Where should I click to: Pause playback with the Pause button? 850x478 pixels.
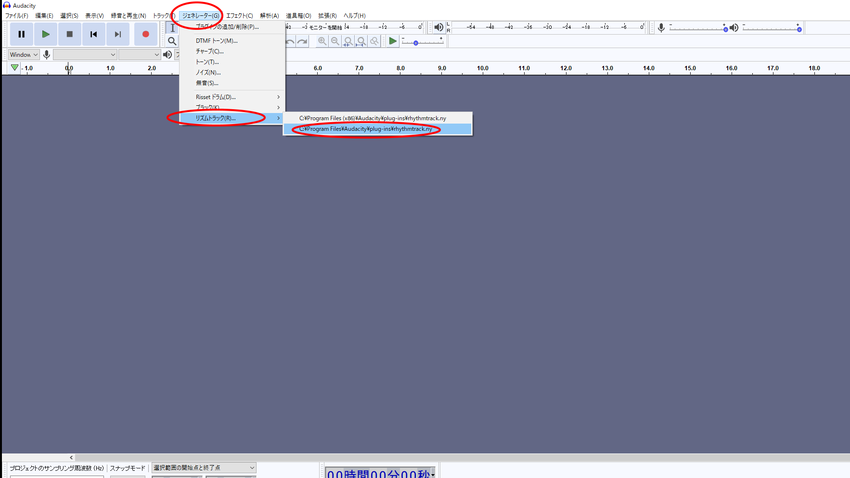pyautogui.click(x=21, y=34)
